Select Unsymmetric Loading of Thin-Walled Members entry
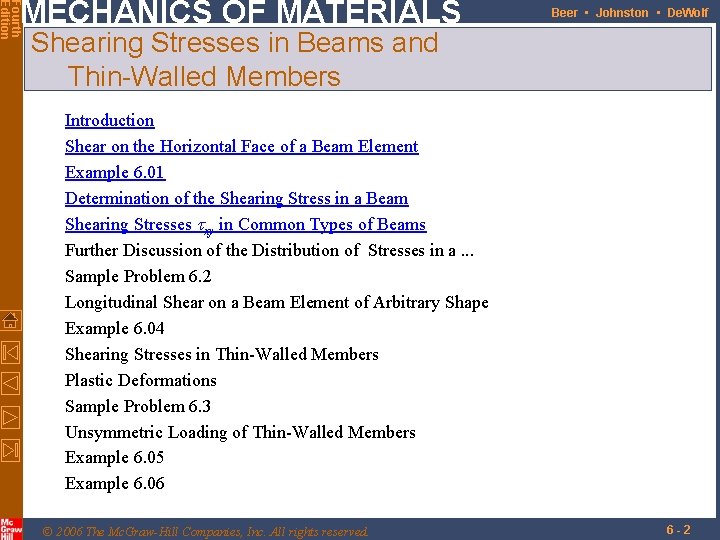The width and height of the screenshot is (720, 540). tap(240, 433)
